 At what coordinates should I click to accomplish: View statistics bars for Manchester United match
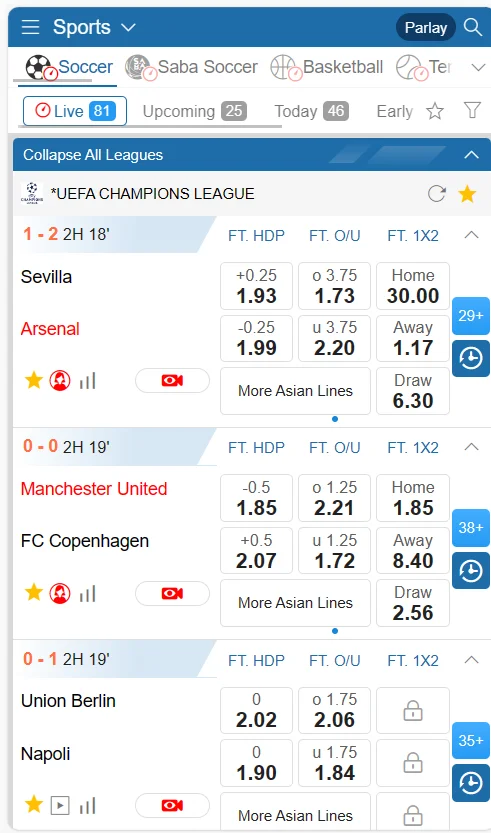(88, 594)
